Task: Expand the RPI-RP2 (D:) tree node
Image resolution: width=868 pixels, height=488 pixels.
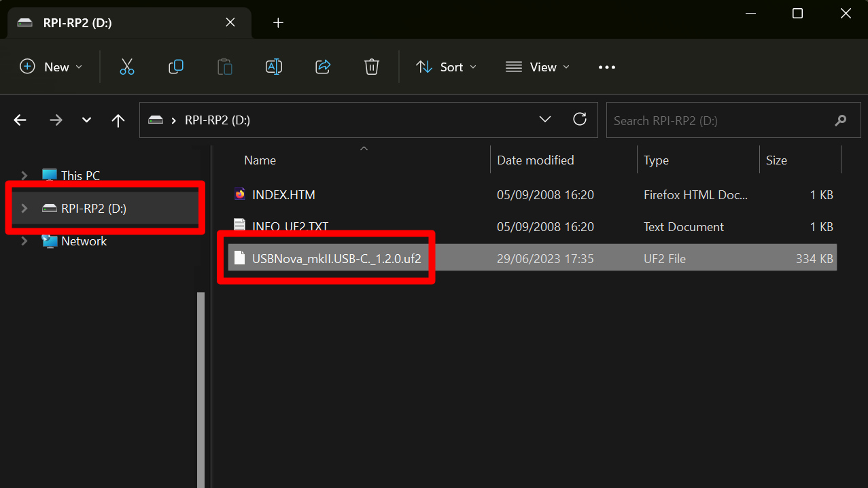Action: pos(25,209)
